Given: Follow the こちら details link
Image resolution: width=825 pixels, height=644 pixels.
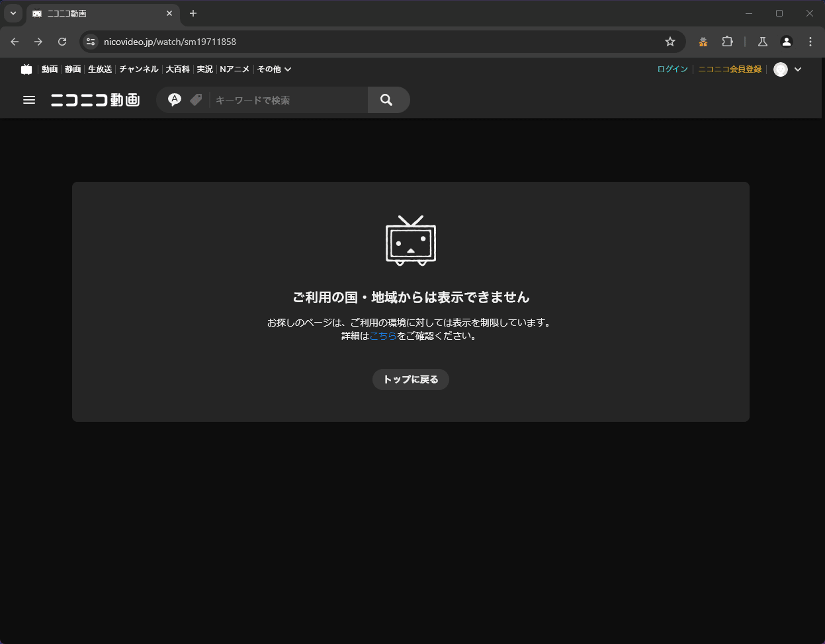Looking at the screenshot, I should (383, 336).
